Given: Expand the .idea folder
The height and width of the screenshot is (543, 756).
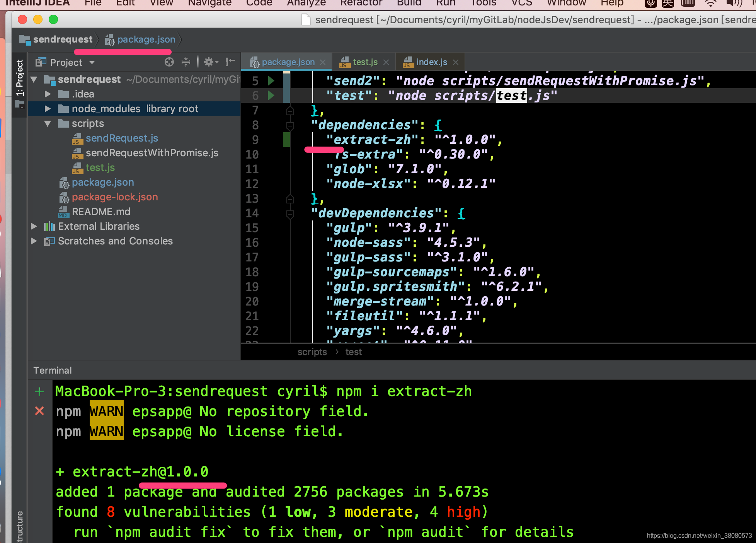Looking at the screenshot, I should point(48,94).
